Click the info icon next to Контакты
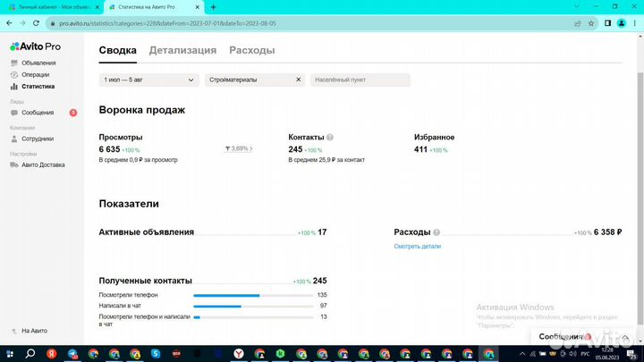The height and width of the screenshot is (362, 644). (330, 137)
